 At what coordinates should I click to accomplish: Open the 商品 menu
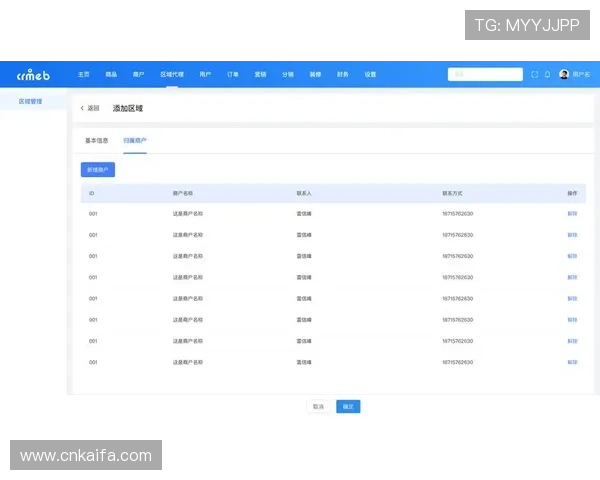111,74
